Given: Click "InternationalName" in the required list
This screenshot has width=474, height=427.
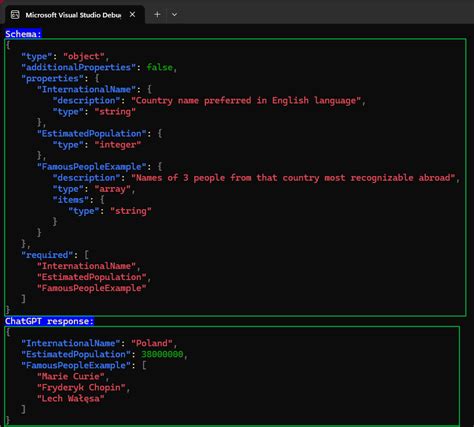Looking at the screenshot, I should coord(86,266).
